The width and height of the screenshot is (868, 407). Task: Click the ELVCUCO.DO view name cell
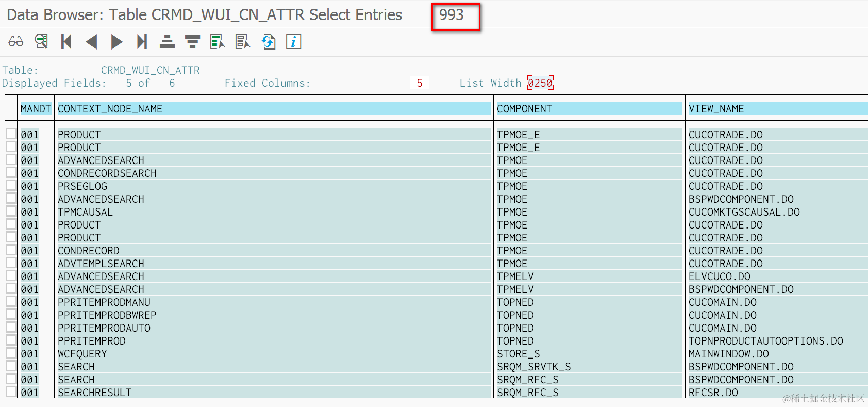[778, 276]
